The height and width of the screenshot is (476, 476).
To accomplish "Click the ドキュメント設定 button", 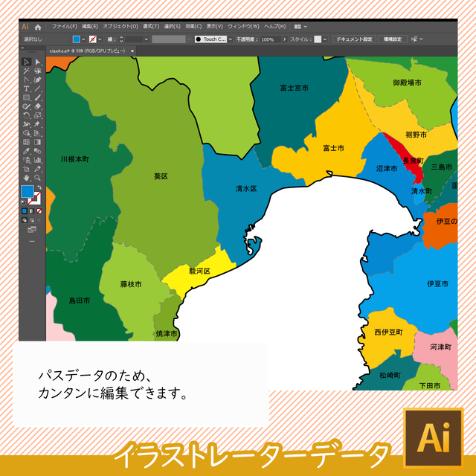I will 354,39.
